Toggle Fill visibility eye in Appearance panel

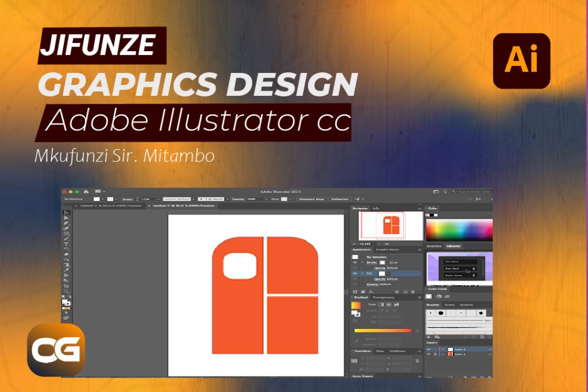coord(355,274)
